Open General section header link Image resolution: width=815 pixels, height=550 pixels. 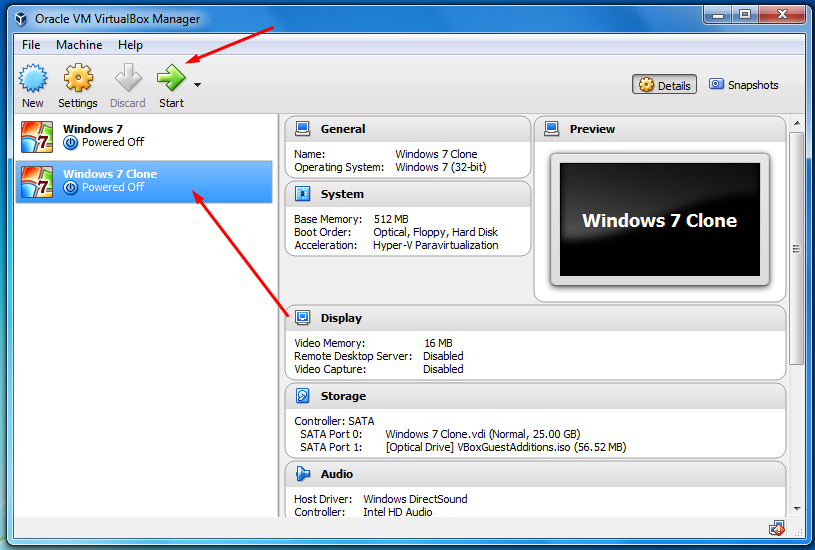343,129
